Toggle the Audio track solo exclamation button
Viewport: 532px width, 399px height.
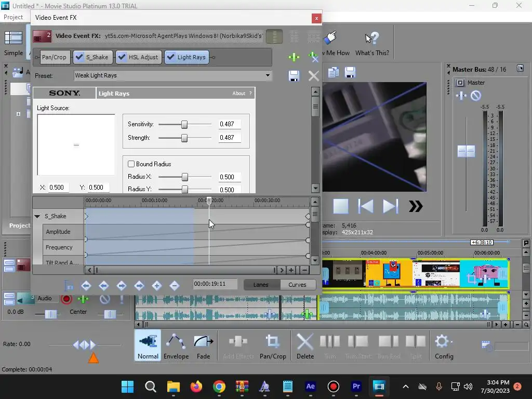[x=122, y=299]
